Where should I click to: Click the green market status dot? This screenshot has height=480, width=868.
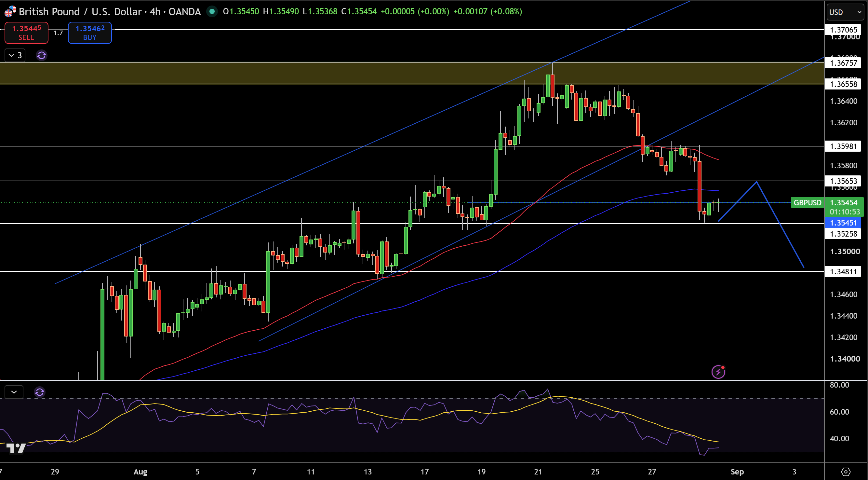coord(212,11)
